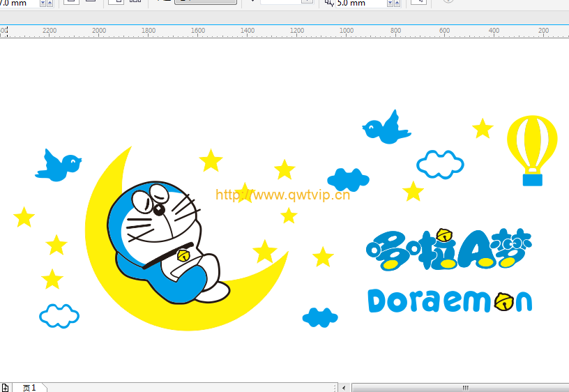The image size is (569, 392).
Task: Select the outlined cloud near the balloon
Action: click(x=440, y=165)
